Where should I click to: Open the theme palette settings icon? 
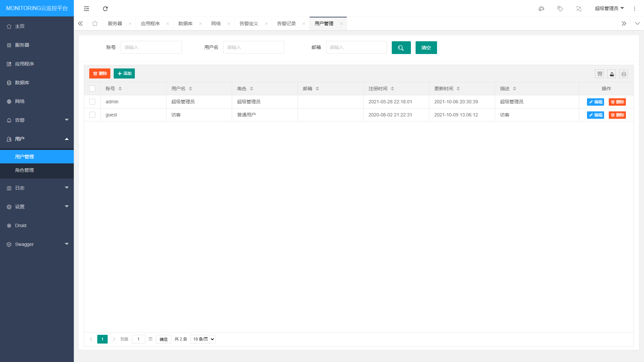(541, 9)
